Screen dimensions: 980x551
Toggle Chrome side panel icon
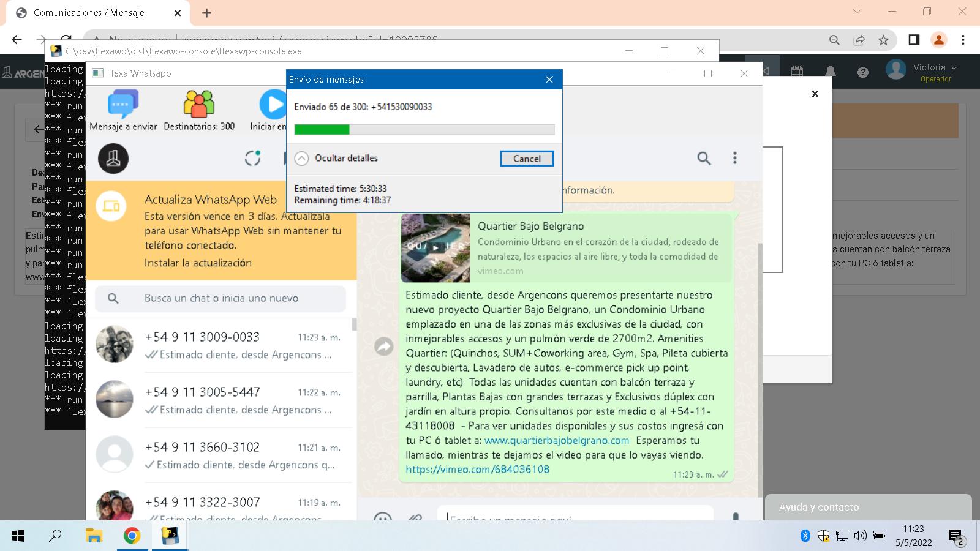(914, 40)
